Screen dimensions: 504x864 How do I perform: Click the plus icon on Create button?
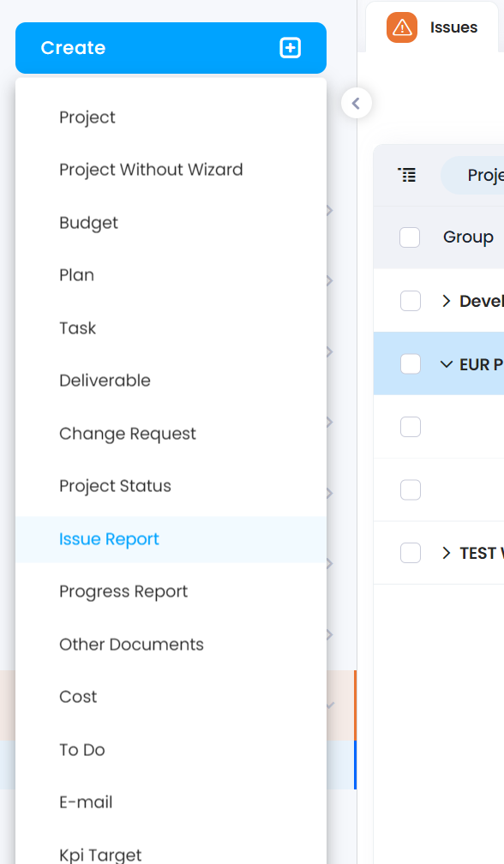pos(291,48)
